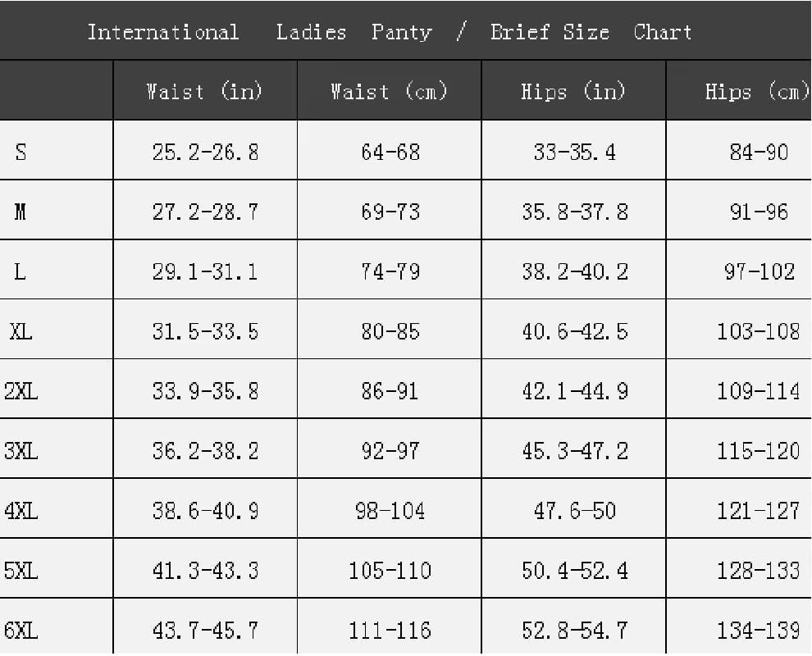Select the Hips (cm) column header
The height and width of the screenshot is (656, 812).
[x=757, y=91]
